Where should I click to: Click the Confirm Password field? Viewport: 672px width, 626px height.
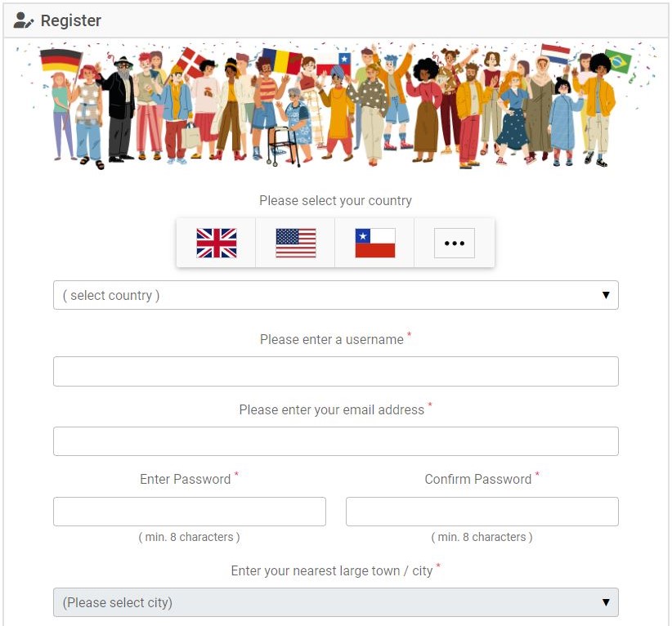click(482, 512)
